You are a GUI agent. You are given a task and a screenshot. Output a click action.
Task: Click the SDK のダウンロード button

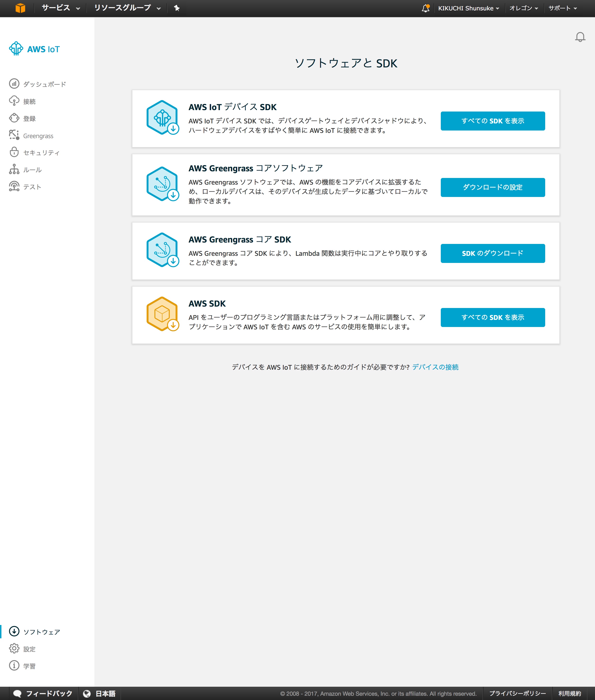[x=493, y=253]
